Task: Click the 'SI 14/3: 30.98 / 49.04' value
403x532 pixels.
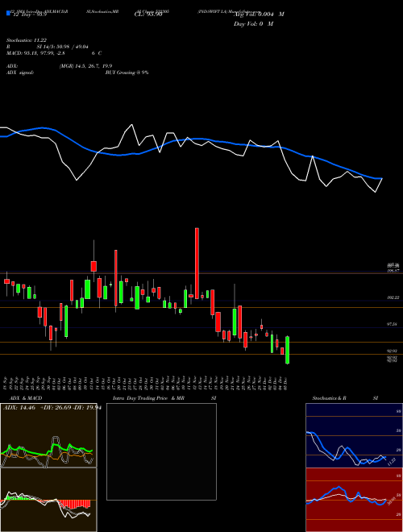Action: tap(63, 47)
